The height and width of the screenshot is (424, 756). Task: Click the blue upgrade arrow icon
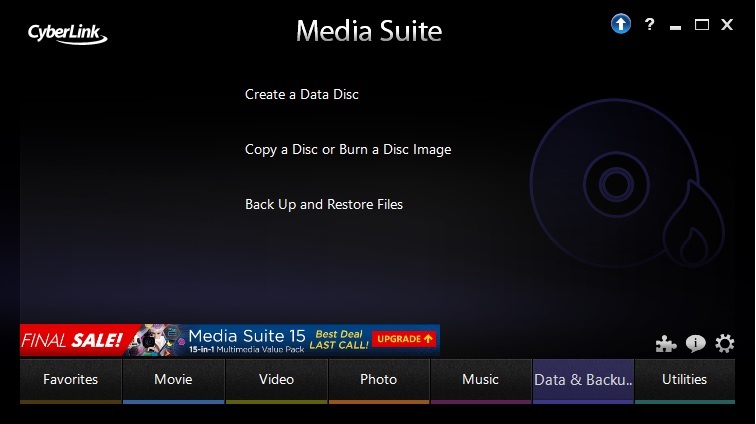(x=621, y=24)
